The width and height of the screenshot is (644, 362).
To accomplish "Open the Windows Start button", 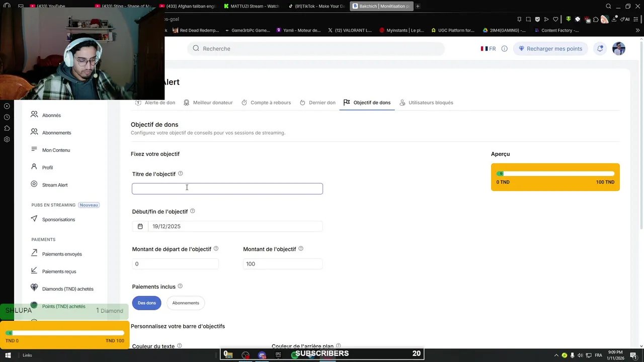I will 8,355.
